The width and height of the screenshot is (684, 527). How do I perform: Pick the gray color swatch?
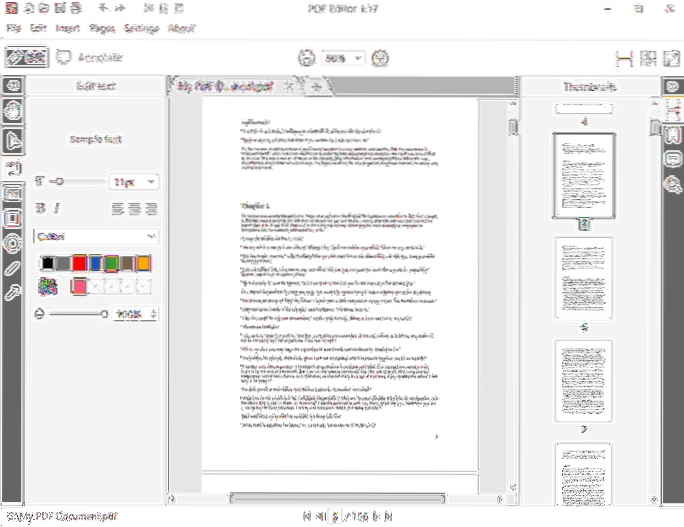click(x=63, y=263)
